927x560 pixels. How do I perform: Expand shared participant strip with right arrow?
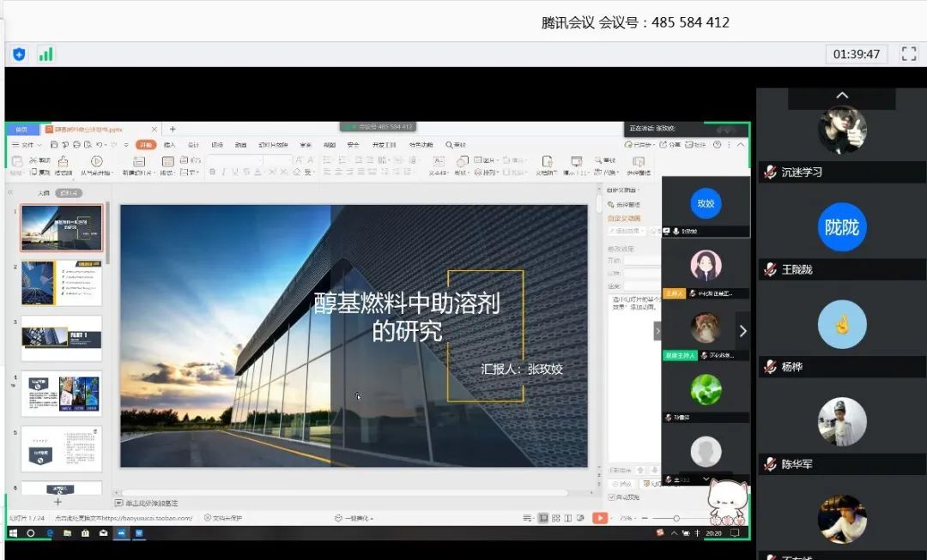pos(743,331)
